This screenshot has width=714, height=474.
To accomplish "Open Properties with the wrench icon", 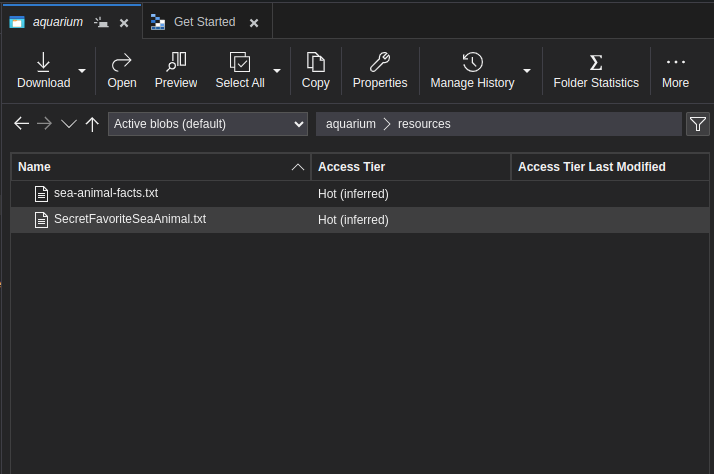I will pyautogui.click(x=380, y=63).
